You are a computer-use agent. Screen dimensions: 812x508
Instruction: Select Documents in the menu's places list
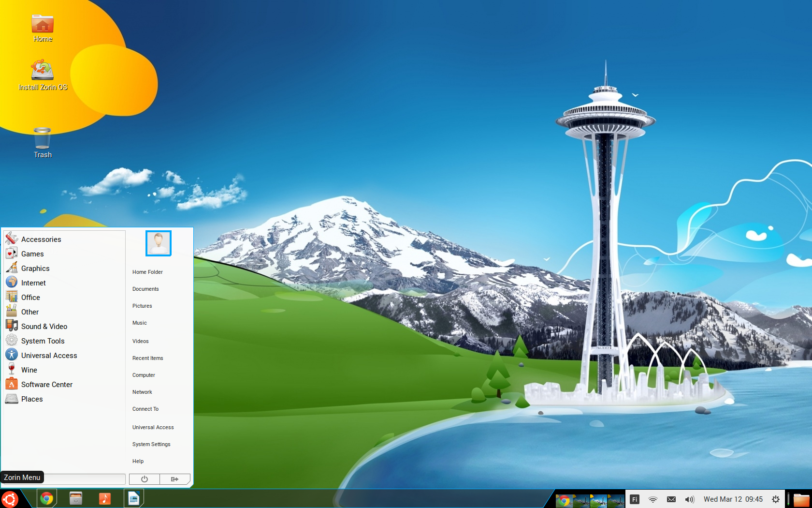tap(145, 289)
